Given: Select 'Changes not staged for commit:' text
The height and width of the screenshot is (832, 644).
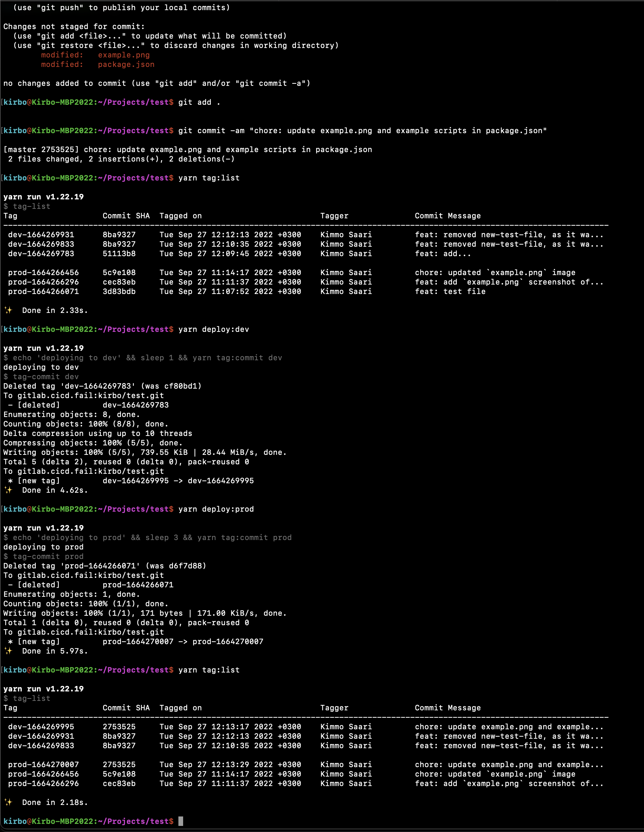Looking at the screenshot, I should pyautogui.click(x=74, y=27).
